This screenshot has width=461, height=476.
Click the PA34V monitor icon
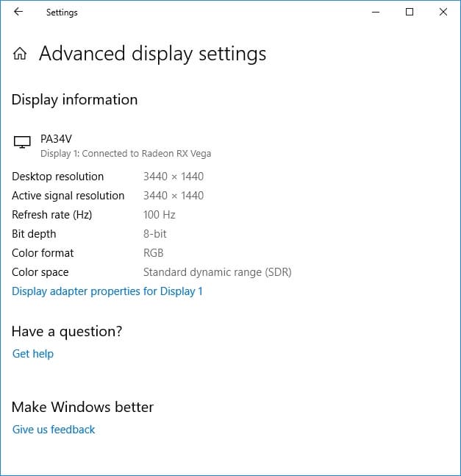(22, 142)
